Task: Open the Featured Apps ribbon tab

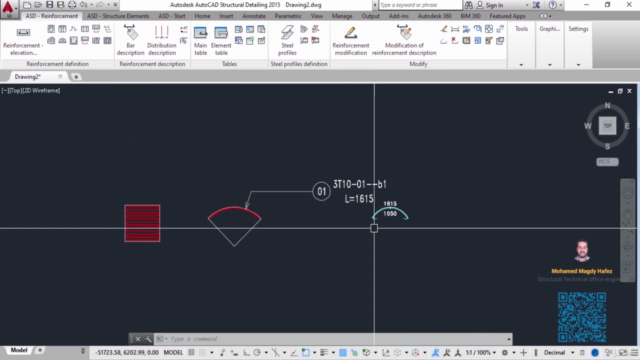Action: pos(507,16)
